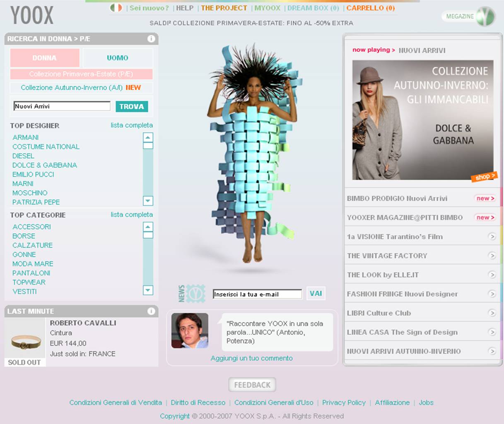Click the Italian flag language icon
Viewport: 504px width, 424px height.
point(116,8)
